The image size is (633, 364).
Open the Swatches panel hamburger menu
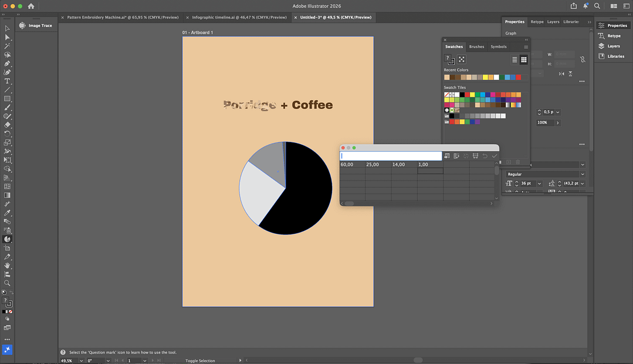[x=526, y=47]
